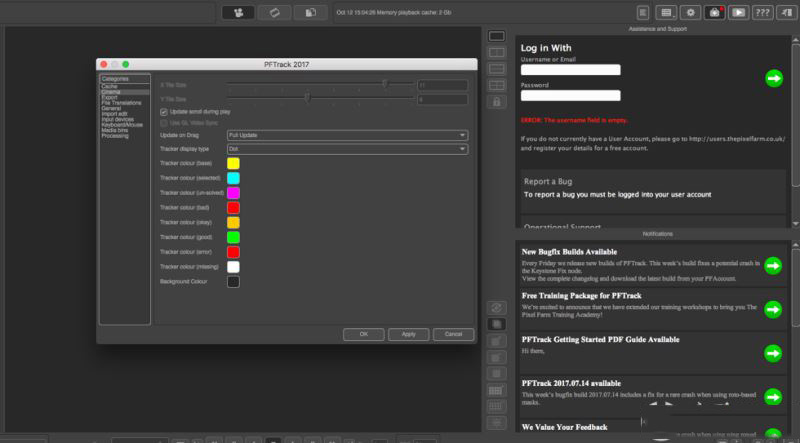Image resolution: width=800 pixels, height=443 pixels.
Task: Select Input devices category
Action: [117, 119]
